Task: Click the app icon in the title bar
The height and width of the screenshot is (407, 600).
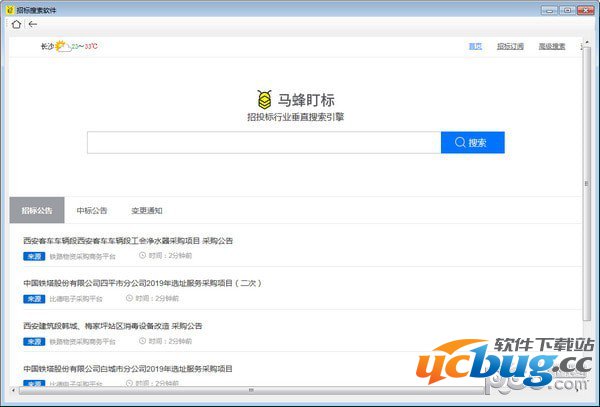Action: [10, 10]
